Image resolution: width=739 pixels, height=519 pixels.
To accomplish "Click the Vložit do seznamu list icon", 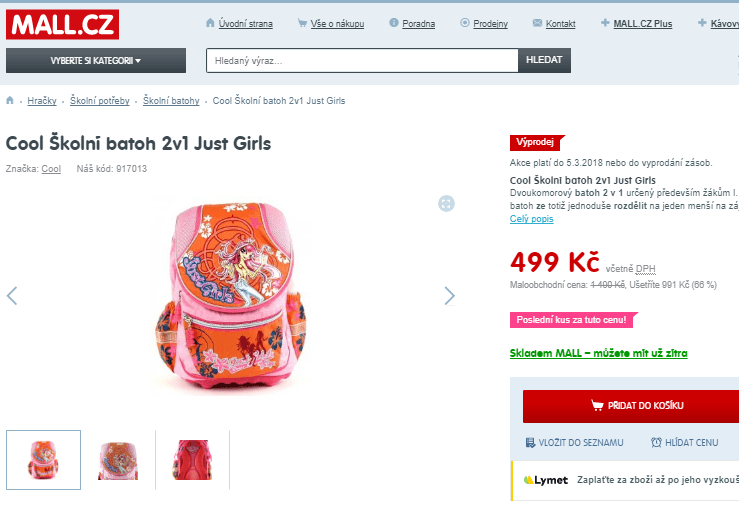I will coord(530,442).
